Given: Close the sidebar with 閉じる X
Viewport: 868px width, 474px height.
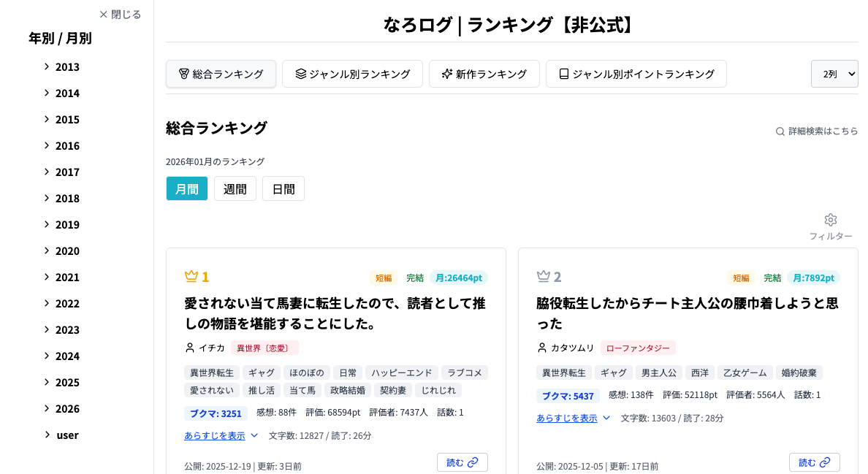Looking at the screenshot, I should pos(120,15).
